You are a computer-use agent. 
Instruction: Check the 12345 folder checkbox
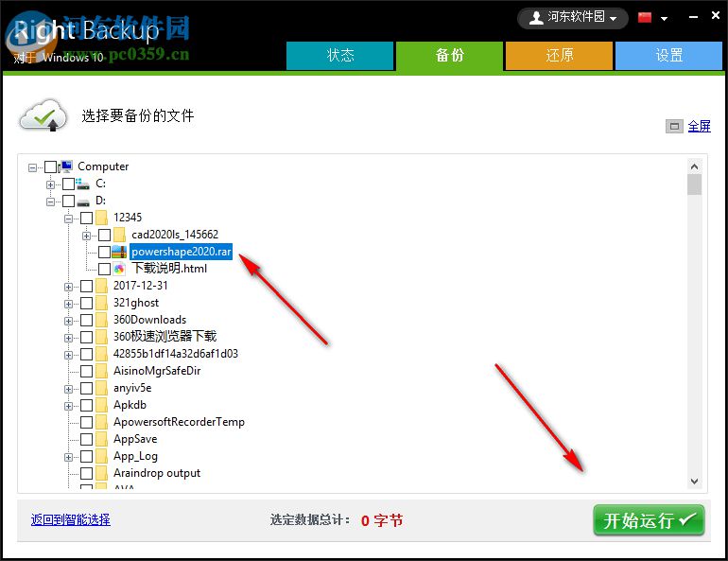(x=86, y=218)
